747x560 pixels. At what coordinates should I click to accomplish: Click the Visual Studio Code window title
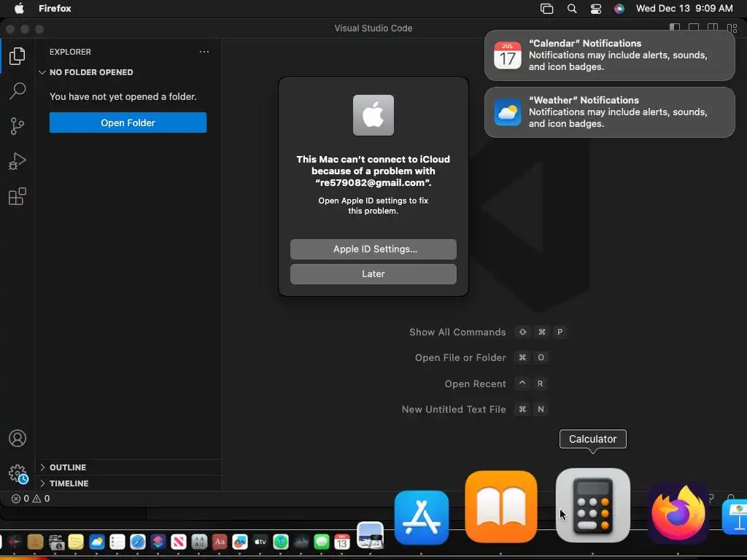373,28
